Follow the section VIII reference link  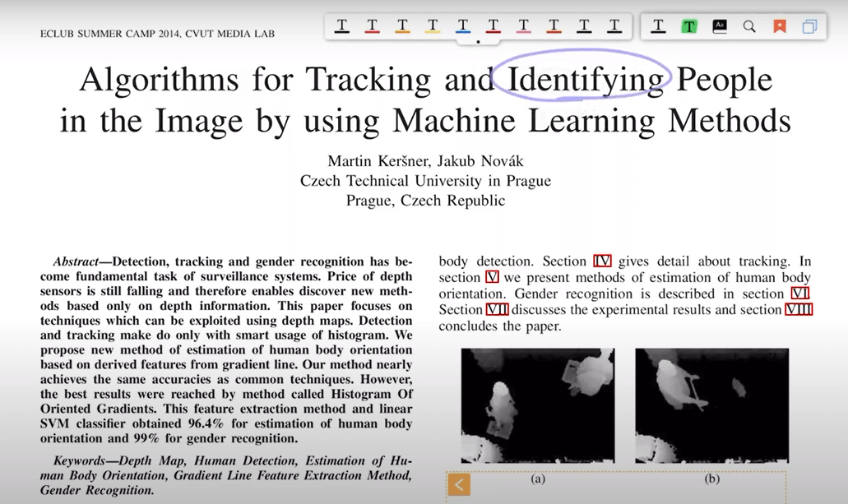(799, 310)
